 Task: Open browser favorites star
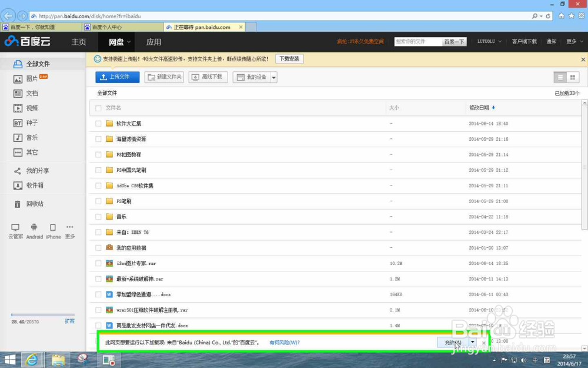pyautogui.click(x=571, y=16)
